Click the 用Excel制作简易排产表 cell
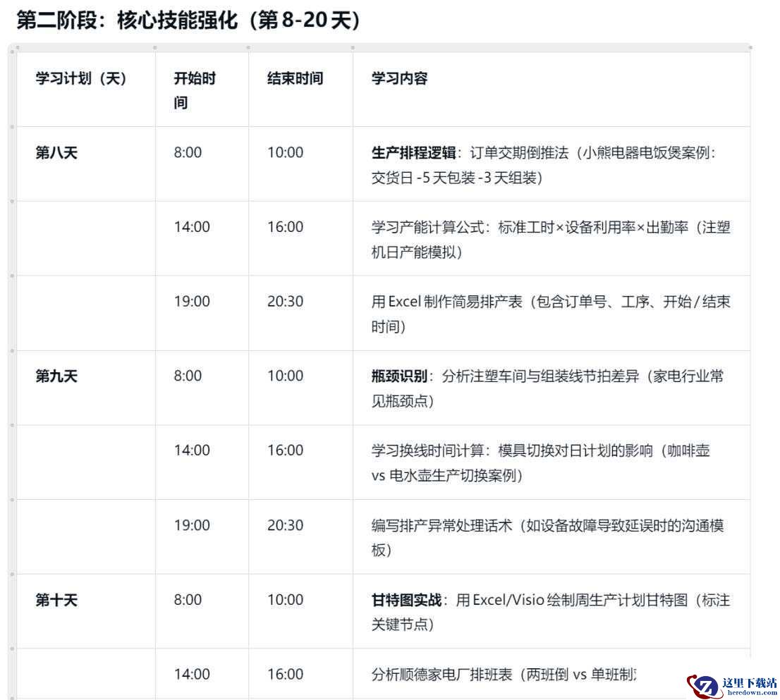The height and width of the screenshot is (700, 780). (x=551, y=314)
